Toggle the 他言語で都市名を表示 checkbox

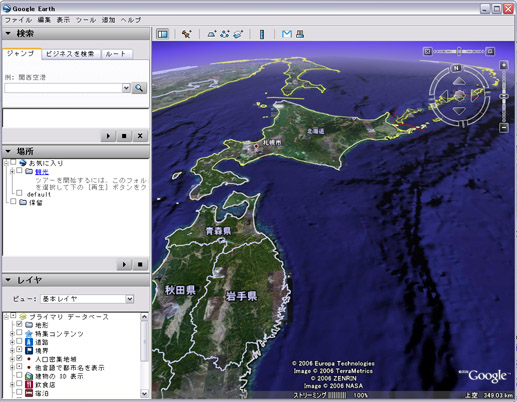click(x=19, y=366)
